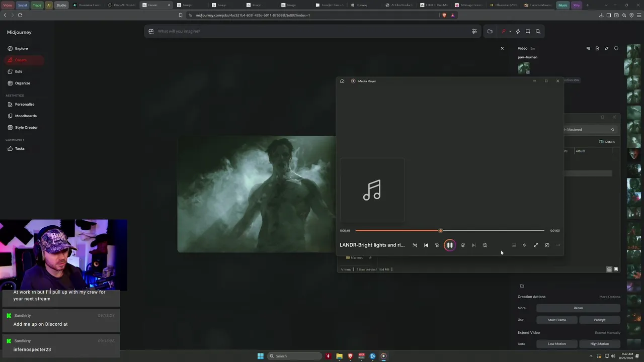
Task: Pin the video job
Action: (606, 48)
